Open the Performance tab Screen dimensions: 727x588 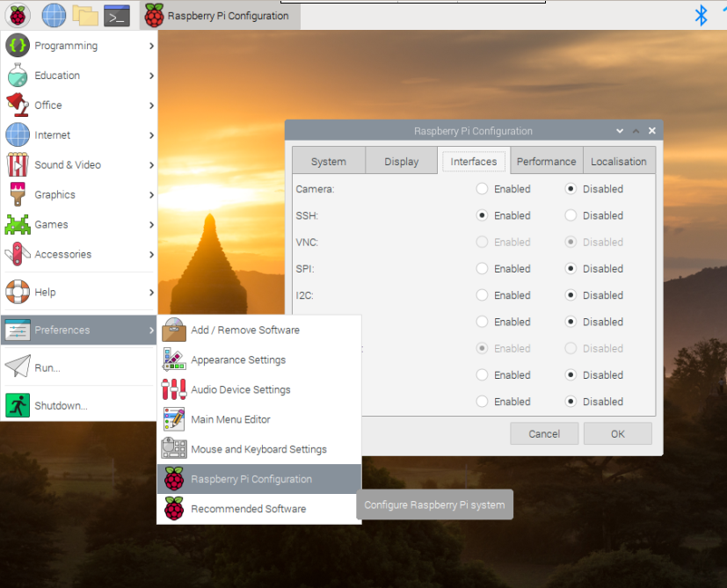[x=546, y=161]
